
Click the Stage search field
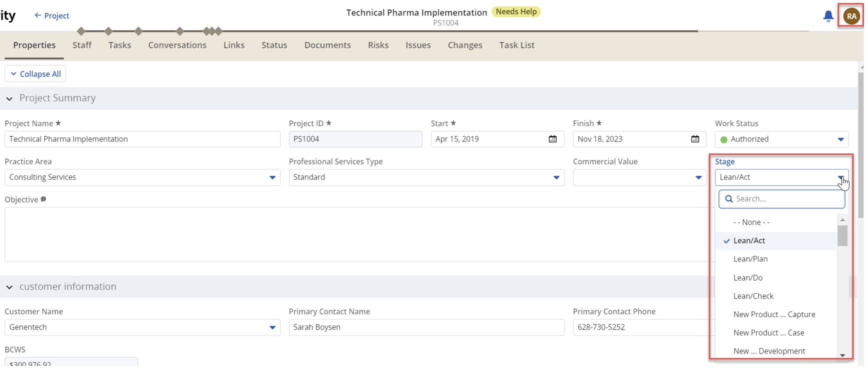[782, 199]
